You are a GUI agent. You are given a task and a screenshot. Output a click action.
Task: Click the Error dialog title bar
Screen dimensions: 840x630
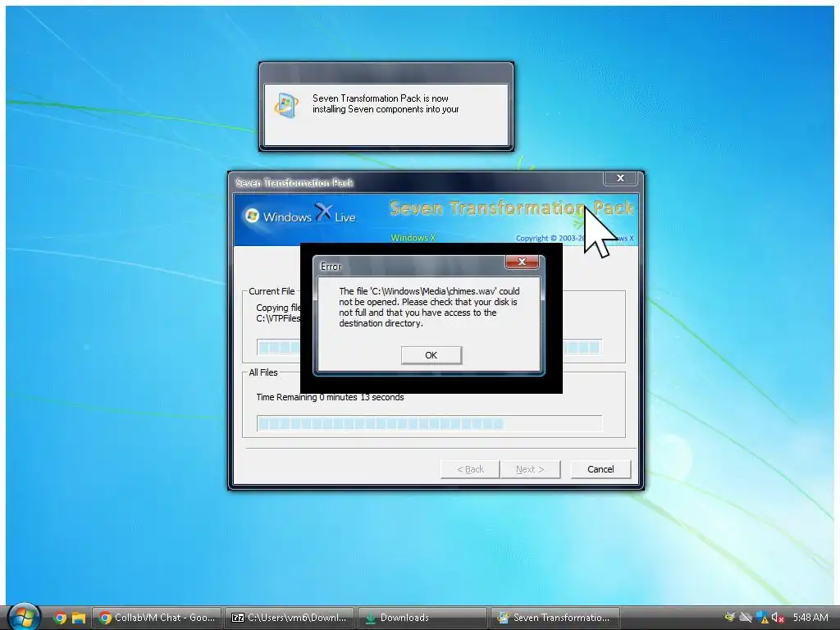[x=410, y=266]
